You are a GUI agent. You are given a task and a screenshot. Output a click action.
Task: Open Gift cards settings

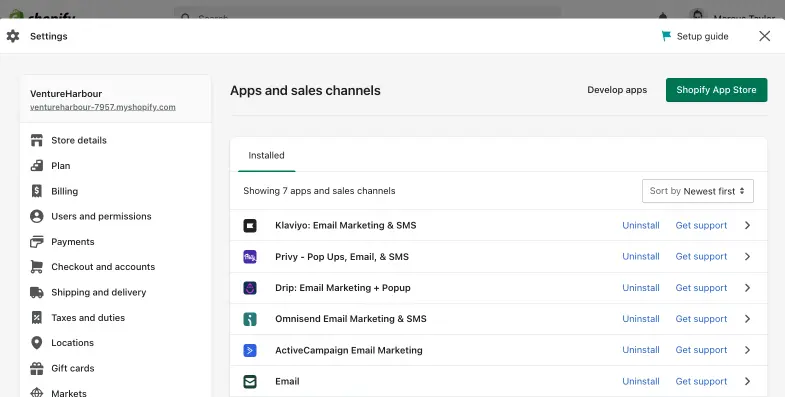73,368
